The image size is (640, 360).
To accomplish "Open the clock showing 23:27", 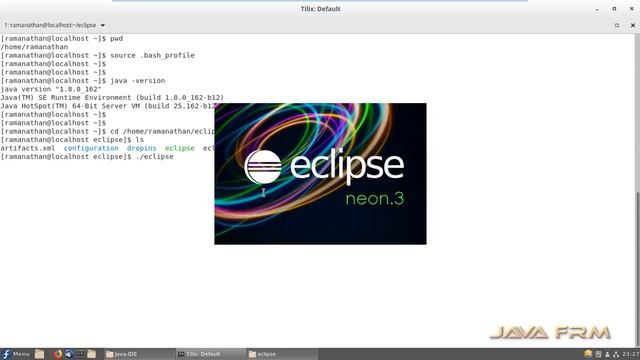I will click(x=631, y=354).
